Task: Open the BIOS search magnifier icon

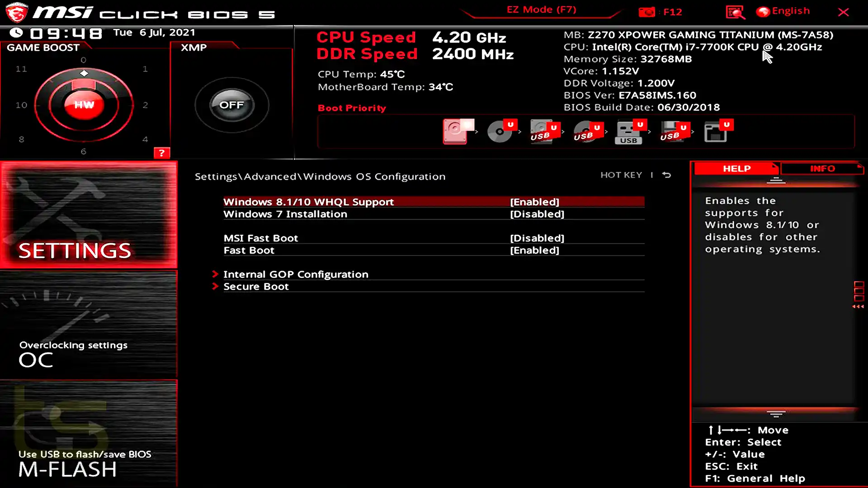Action: click(735, 12)
